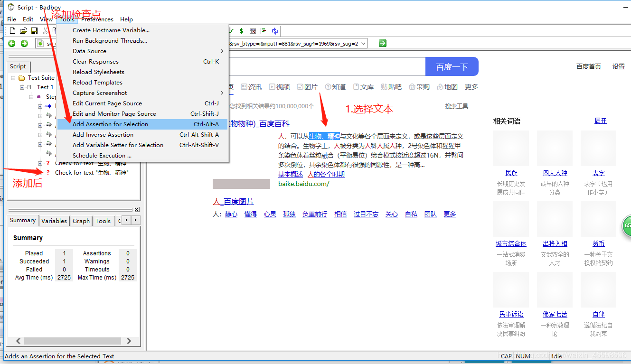This screenshot has height=364, width=631.
Task: Switch to the Script tab
Action: pyautogui.click(x=19, y=66)
